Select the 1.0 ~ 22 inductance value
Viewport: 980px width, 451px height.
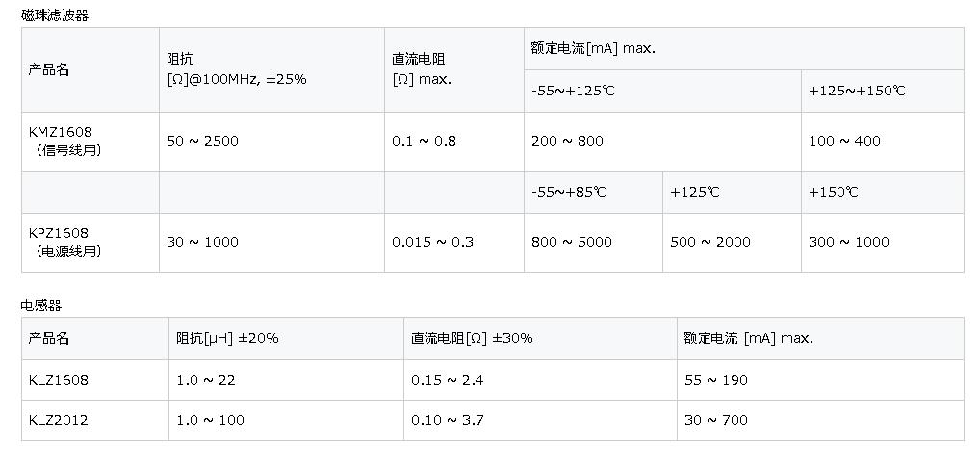[x=206, y=380]
